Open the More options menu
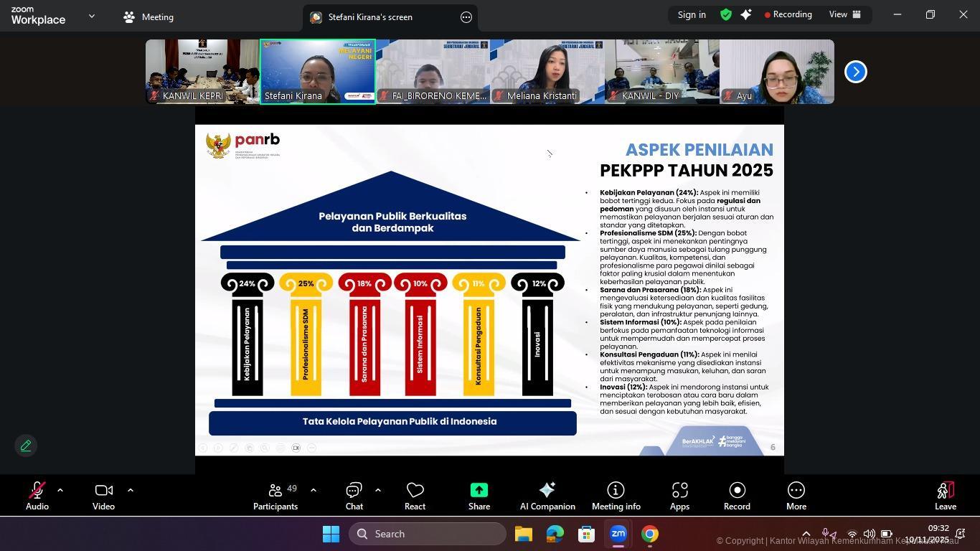This screenshot has width=980, height=551. [x=796, y=496]
